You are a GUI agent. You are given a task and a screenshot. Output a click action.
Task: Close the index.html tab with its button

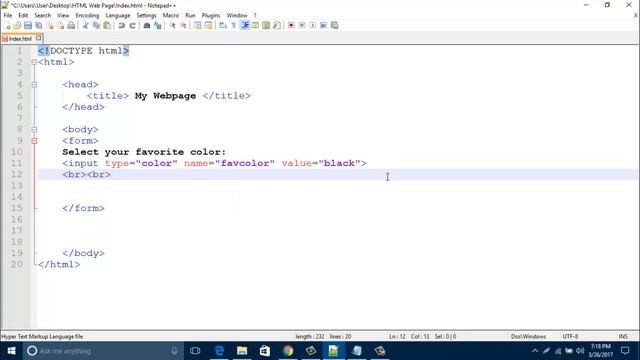click(38, 38)
